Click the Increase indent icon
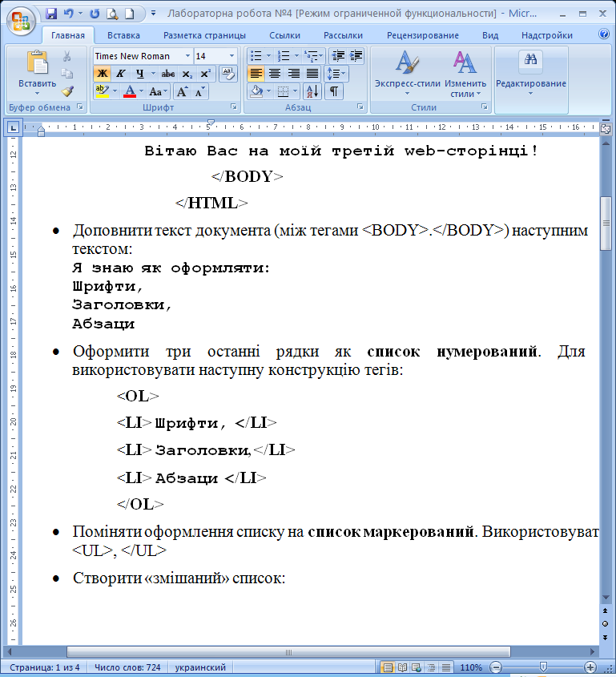 (x=356, y=56)
